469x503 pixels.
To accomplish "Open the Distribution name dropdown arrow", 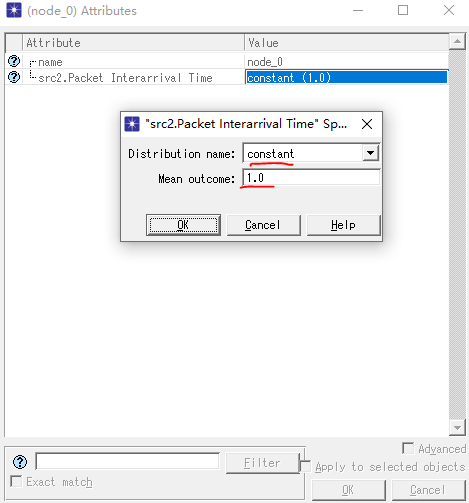I will (x=370, y=153).
